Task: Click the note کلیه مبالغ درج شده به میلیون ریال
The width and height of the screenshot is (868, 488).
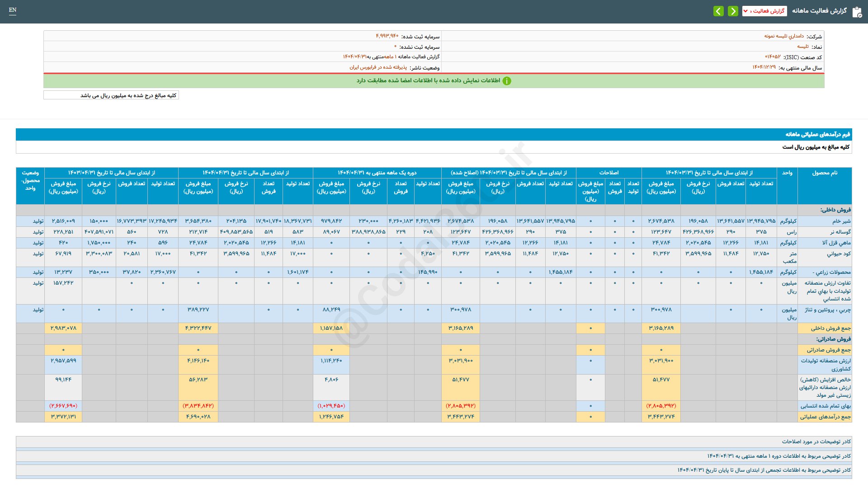Action: coord(111,95)
